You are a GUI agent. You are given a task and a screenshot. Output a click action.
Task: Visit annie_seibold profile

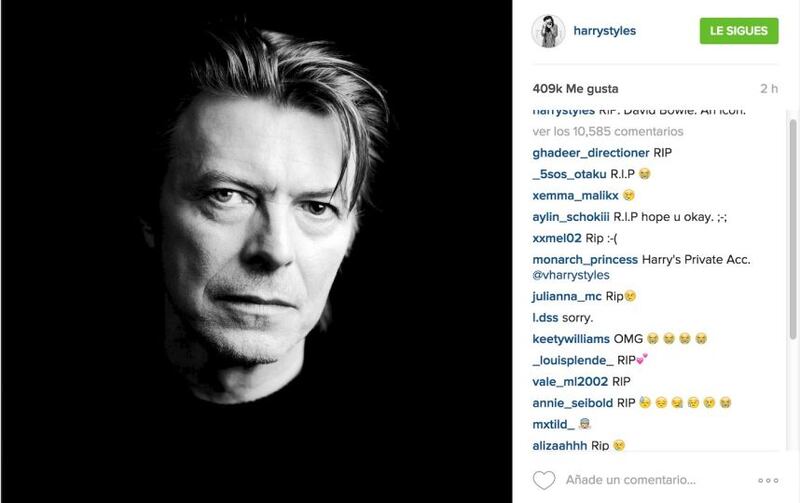point(572,403)
